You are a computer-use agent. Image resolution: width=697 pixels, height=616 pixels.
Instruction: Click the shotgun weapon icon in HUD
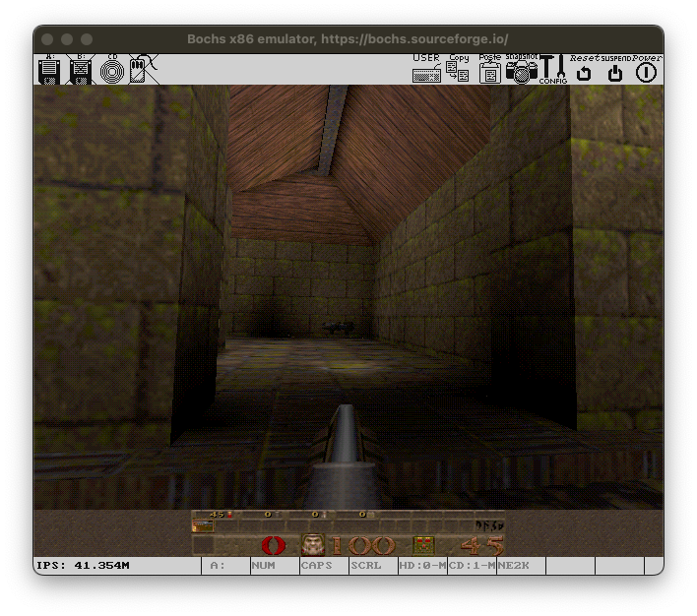tap(203, 526)
